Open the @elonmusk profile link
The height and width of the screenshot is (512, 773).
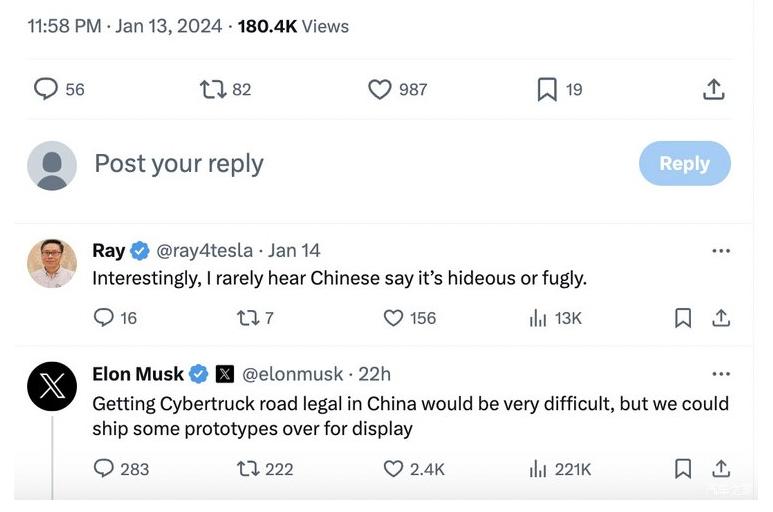coord(291,374)
